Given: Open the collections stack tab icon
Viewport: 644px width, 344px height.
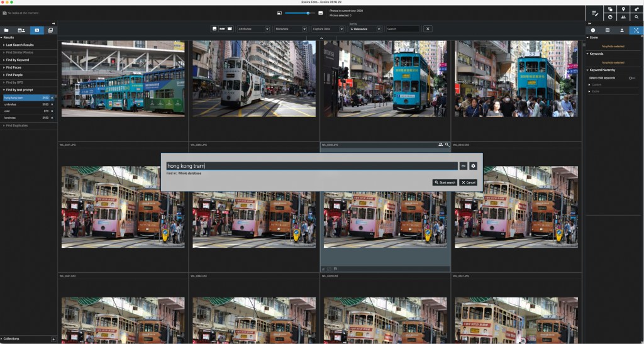Looking at the screenshot, I should pyautogui.click(x=50, y=30).
